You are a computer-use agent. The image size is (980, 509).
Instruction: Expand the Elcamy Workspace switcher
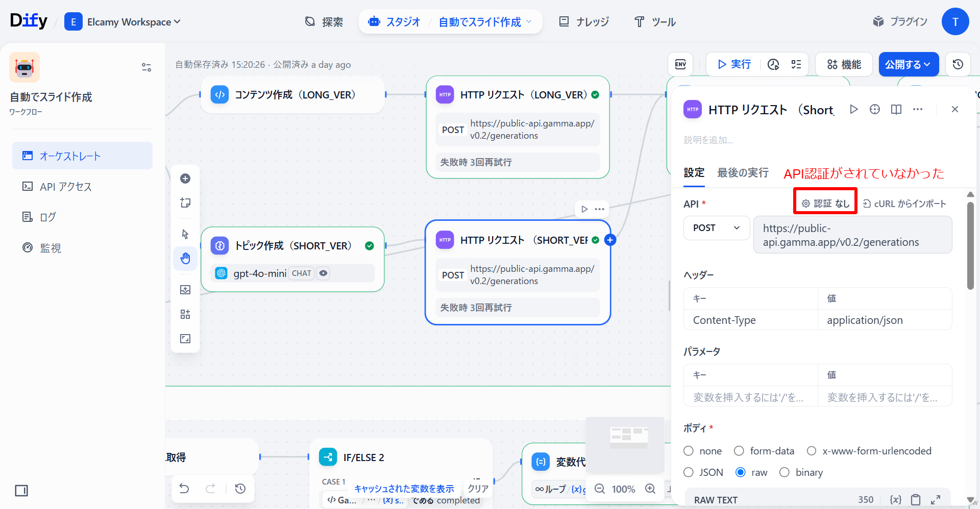[123, 22]
